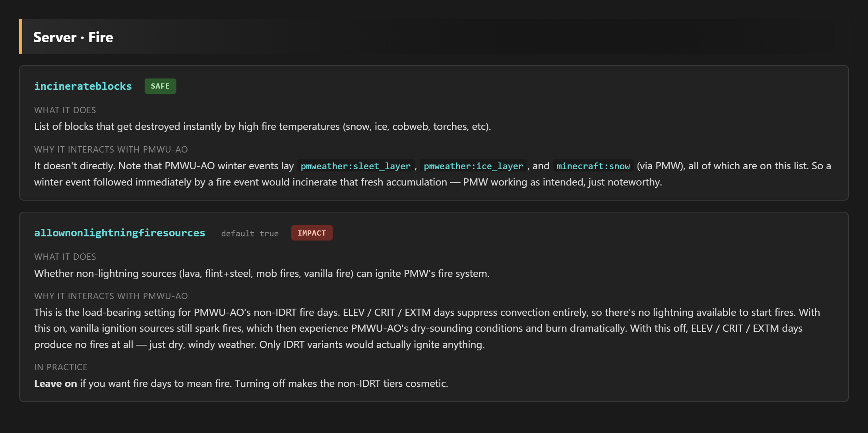
Task: Click the IMPACT badge for allownonlightningfiresources
Action: (x=312, y=233)
